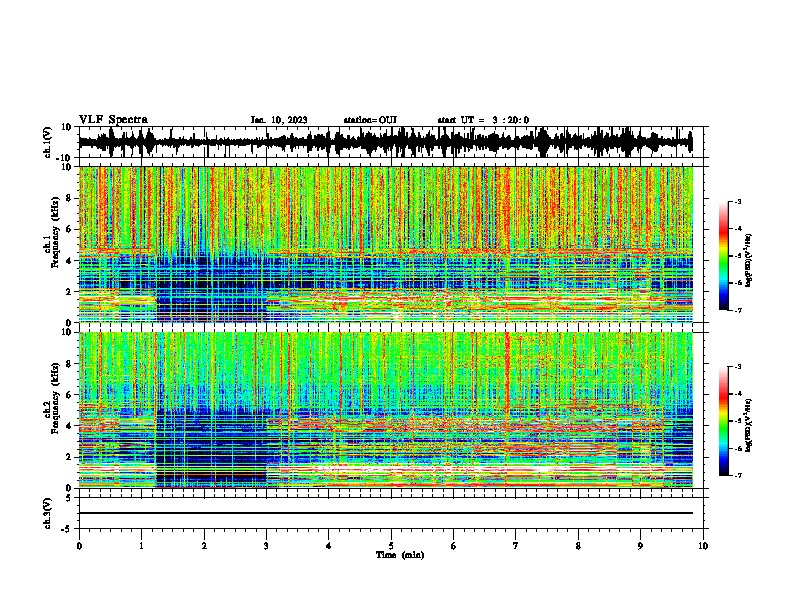Image resolution: width=792 pixels, height=612 pixels.
Task: Click time axis tick label "7"
Action: pyautogui.click(x=516, y=546)
